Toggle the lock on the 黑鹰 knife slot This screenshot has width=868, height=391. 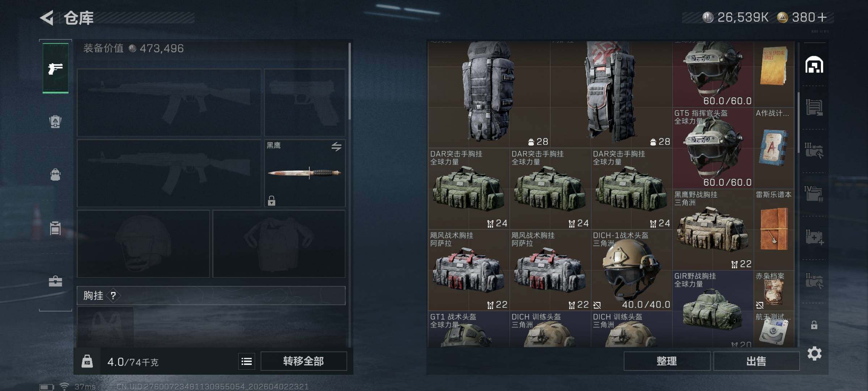click(x=271, y=201)
